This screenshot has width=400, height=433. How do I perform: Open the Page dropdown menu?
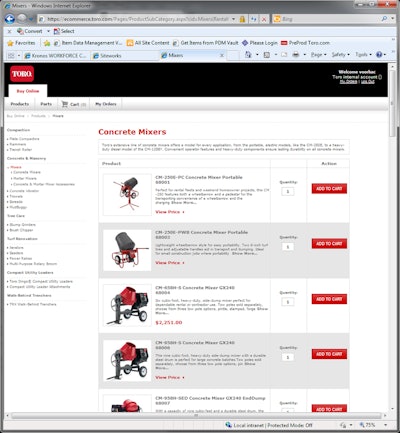(318, 55)
